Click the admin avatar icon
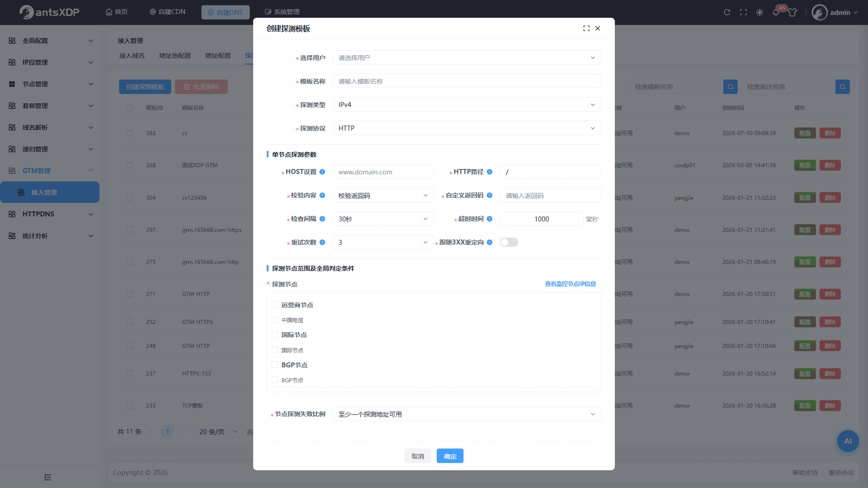This screenshot has height=488, width=868. pyautogui.click(x=819, y=12)
